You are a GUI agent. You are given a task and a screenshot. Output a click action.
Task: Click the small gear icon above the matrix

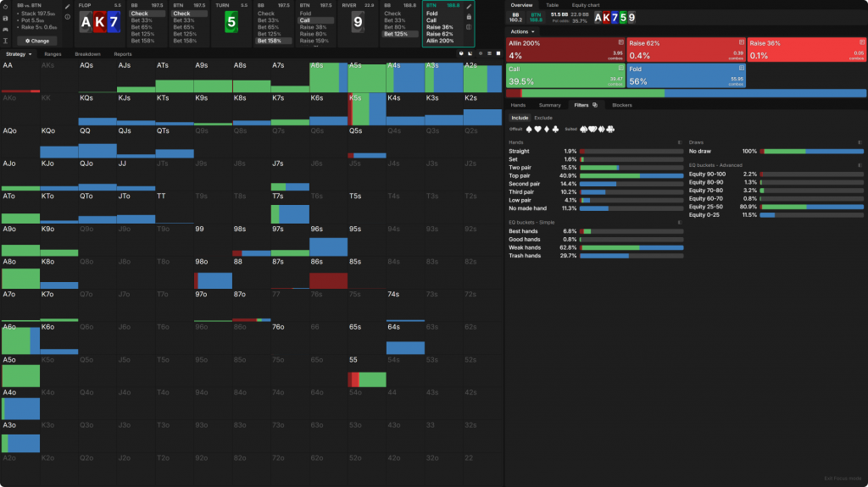tap(480, 53)
